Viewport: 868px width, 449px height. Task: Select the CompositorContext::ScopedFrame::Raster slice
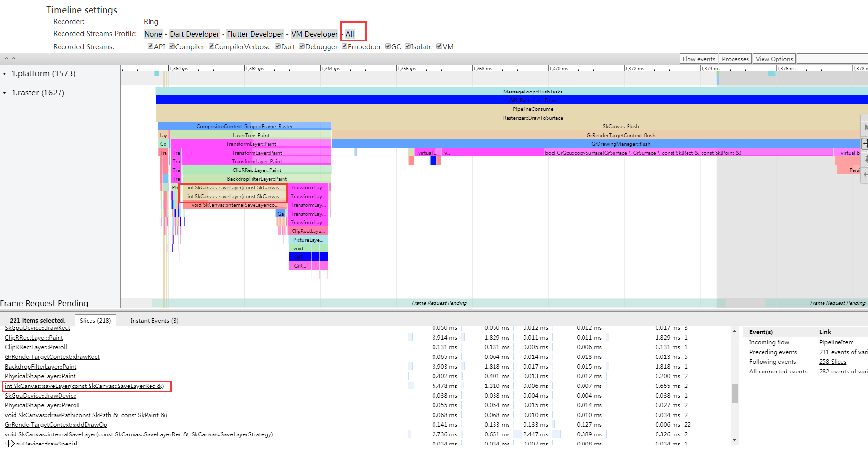(x=244, y=126)
